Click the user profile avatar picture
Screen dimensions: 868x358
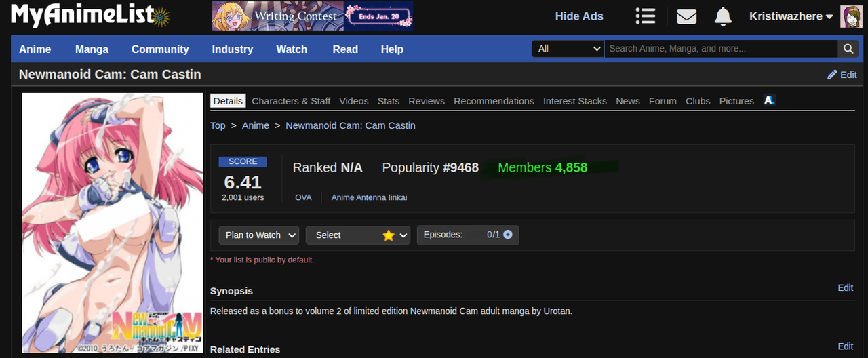pyautogui.click(x=852, y=16)
